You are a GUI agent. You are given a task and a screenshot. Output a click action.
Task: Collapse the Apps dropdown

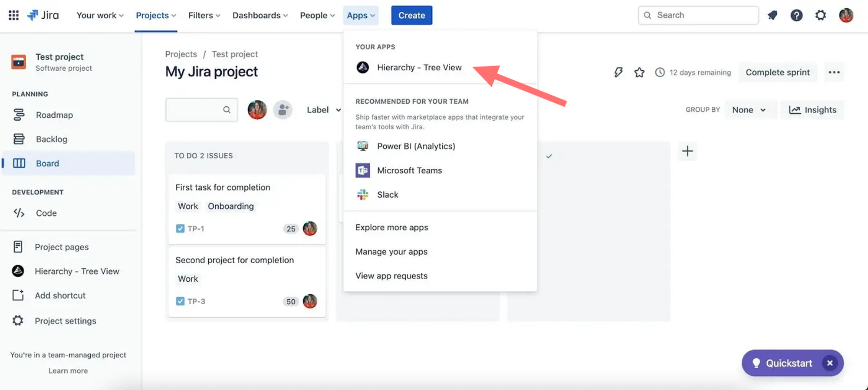click(361, 15)
